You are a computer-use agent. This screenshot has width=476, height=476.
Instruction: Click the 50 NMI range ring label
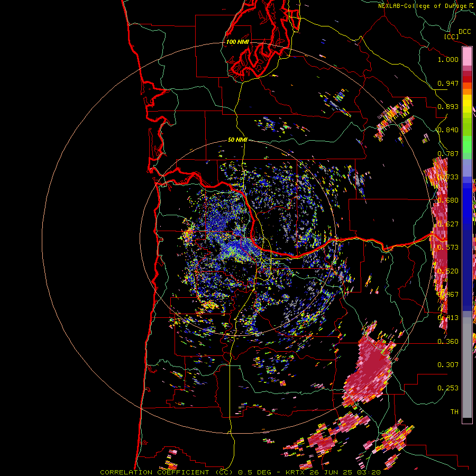tap(237, 140)
